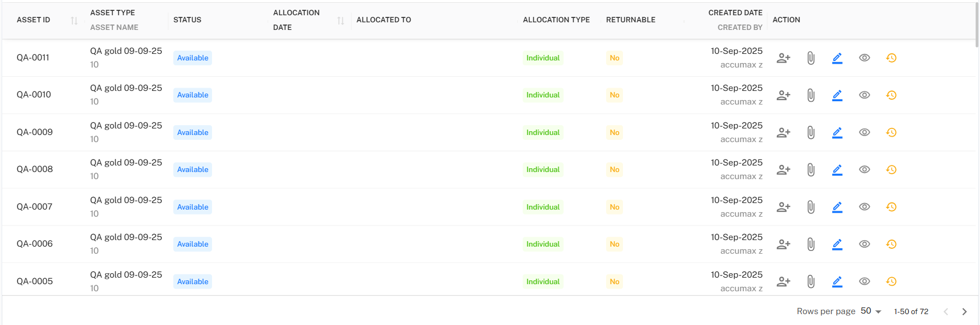Click the CREATED DATE column header
This screenshot has width=980, height=325.
click(735, 13)
